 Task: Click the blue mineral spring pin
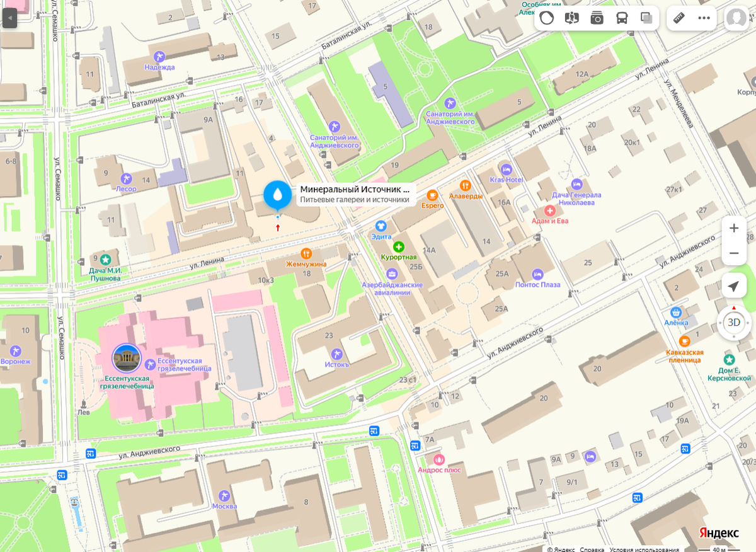coord(277,195)
